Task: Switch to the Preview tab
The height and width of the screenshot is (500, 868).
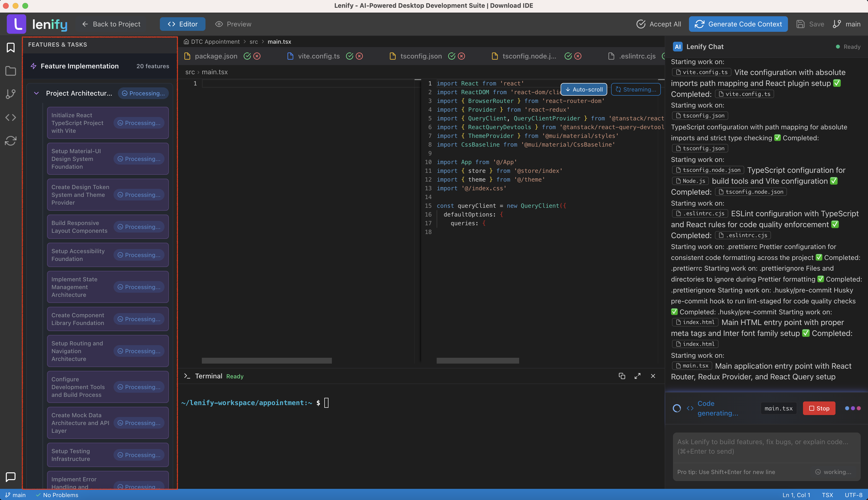Action: (x=233, y=24)
